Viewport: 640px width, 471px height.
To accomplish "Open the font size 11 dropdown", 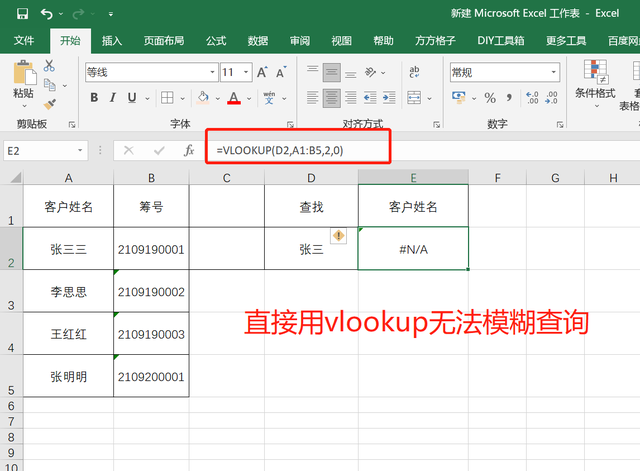I will coord(246,72).
